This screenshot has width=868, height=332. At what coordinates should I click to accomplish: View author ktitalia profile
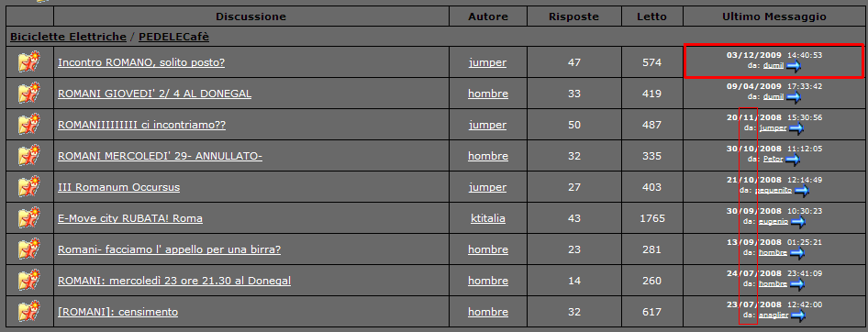click(x=488, y=218)
